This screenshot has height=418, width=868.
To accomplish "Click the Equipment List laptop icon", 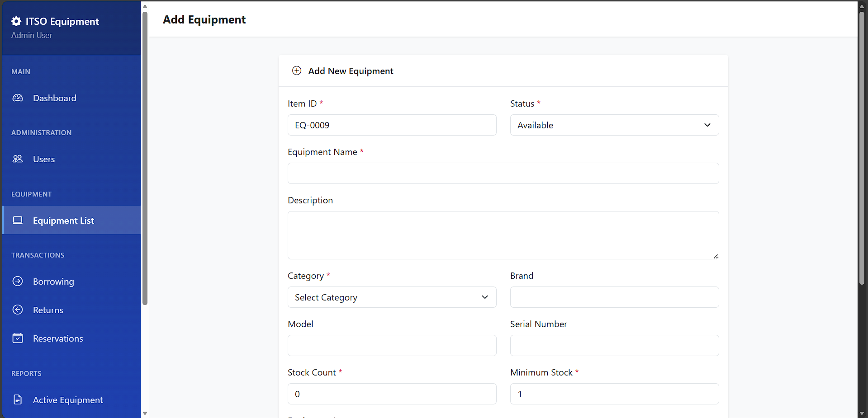I will (x=18, y=221).
